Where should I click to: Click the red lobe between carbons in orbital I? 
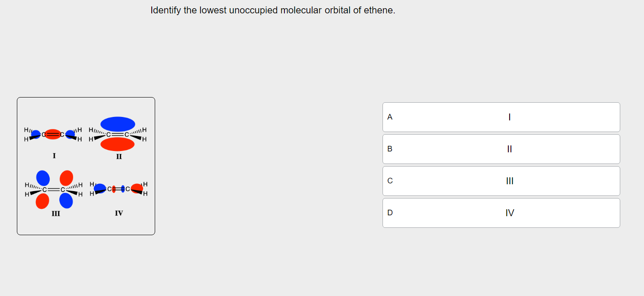coord(53,134)
